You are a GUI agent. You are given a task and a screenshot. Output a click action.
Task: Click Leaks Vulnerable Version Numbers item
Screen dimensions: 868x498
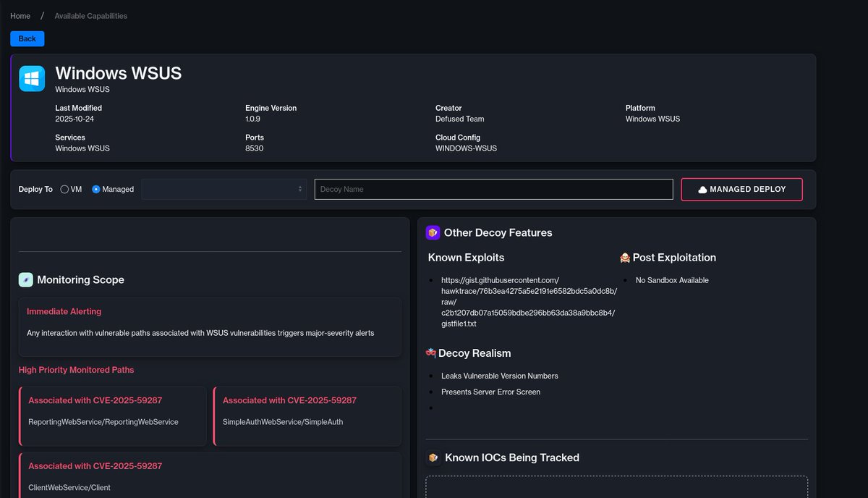pyautogui.click(x=500, y=376)
